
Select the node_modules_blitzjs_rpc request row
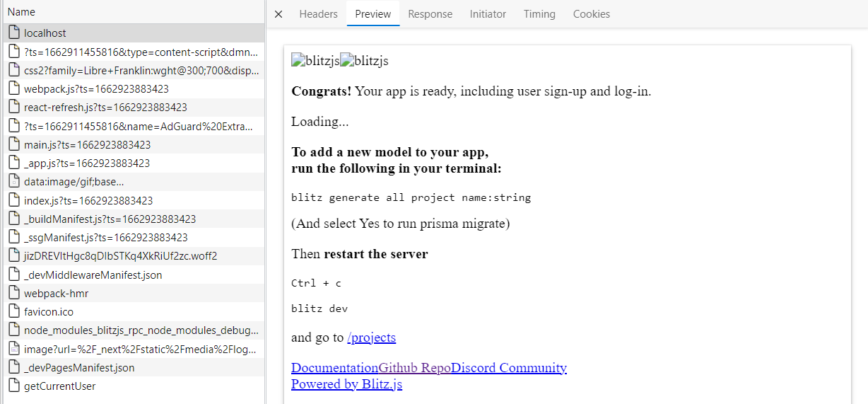[134, 330]
